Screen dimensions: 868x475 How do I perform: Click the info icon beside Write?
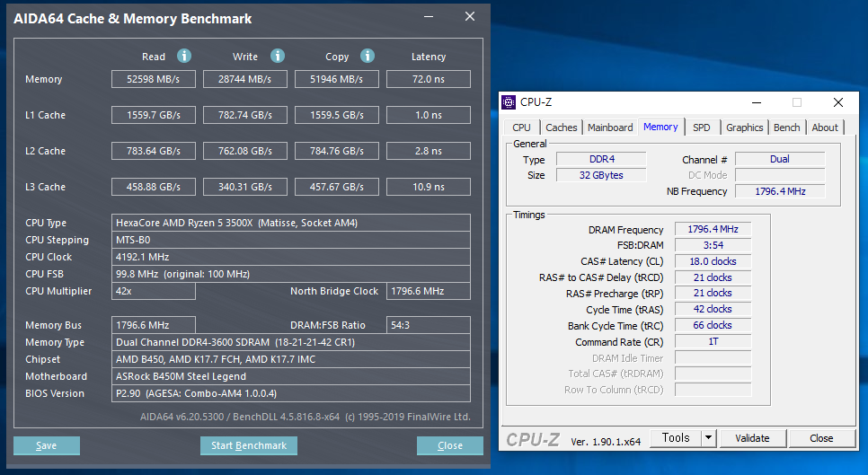click(278, 56)
